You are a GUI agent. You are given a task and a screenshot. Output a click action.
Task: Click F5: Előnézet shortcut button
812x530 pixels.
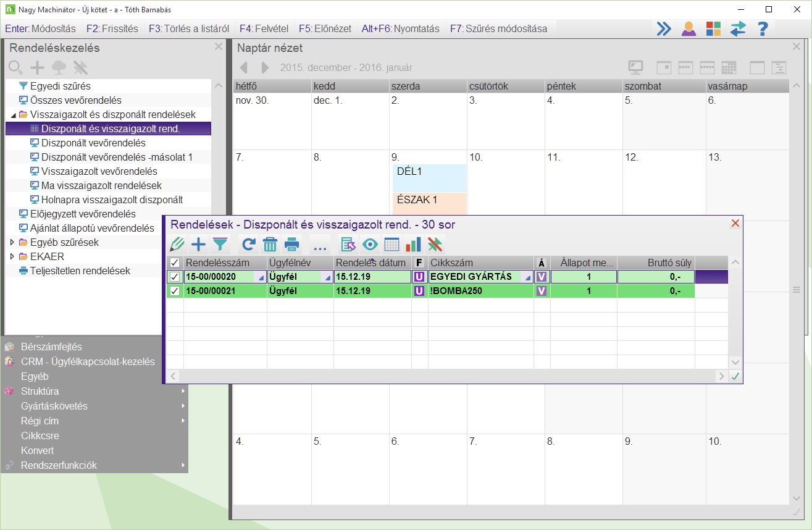[x=325, y=28]
